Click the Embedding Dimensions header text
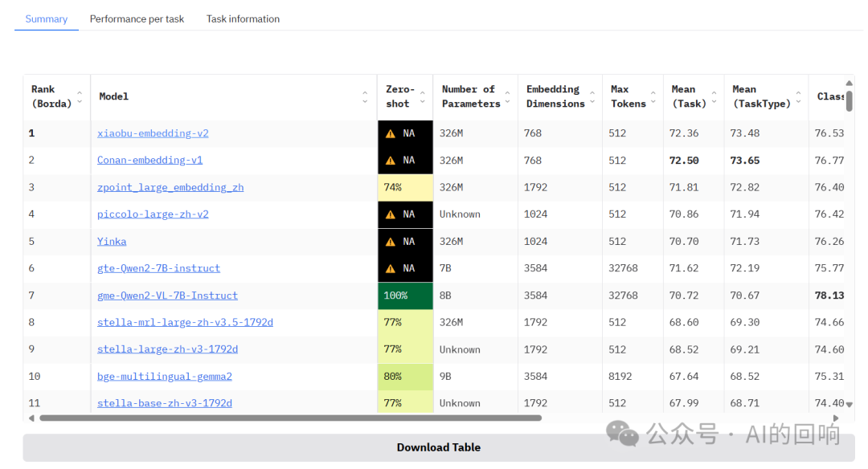This screenshot has height=469, width=868. (x=555, y=97)
